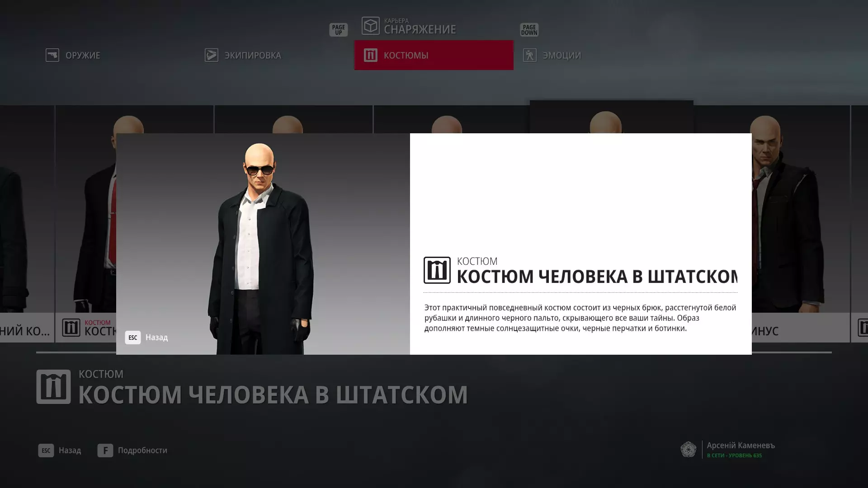The width and height of the screenshot is (868, 488).
Task: Open the Оружие tab
Action: 83,55
